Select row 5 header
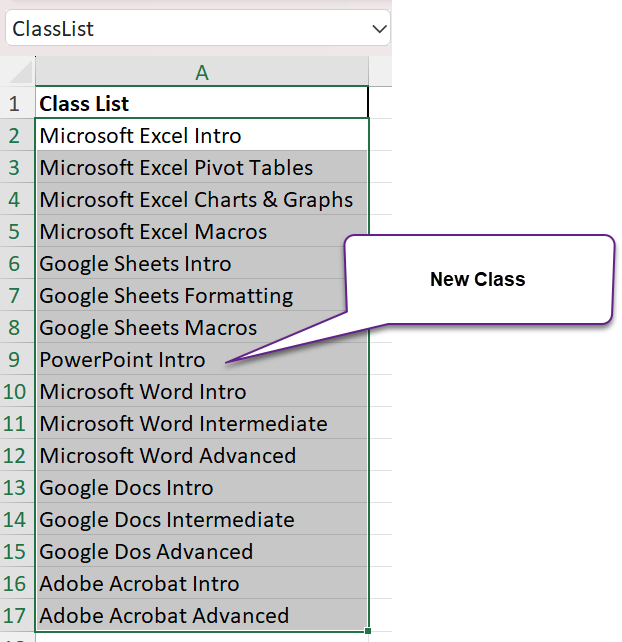The width and height of the screenshot is (622, 642). click(x=17, y=231)
